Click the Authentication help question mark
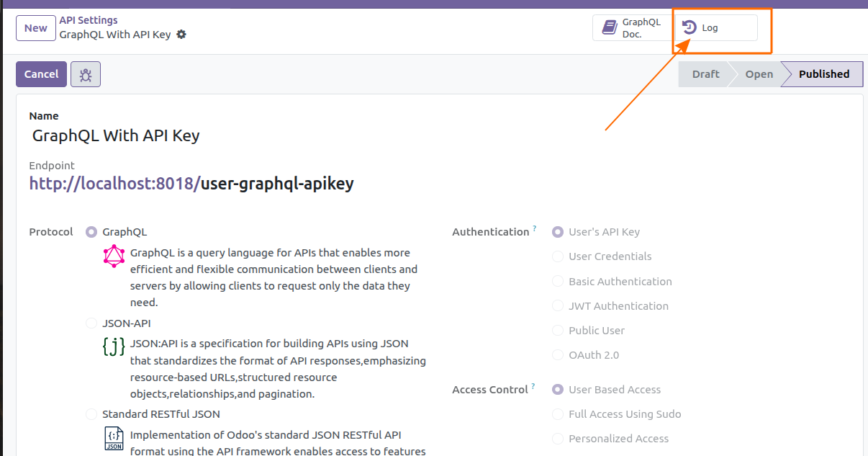The image size is (868, 456). coord(535,229)
